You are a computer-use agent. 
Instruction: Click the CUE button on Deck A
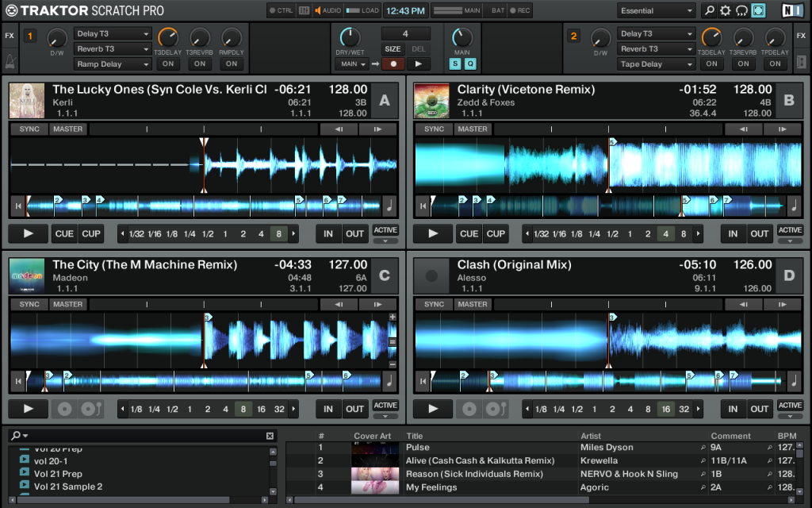pos(64,234)
